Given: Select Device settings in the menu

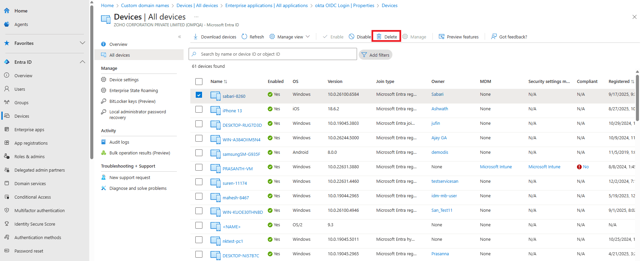Looking at the screenshot, I should click(124, 80).
